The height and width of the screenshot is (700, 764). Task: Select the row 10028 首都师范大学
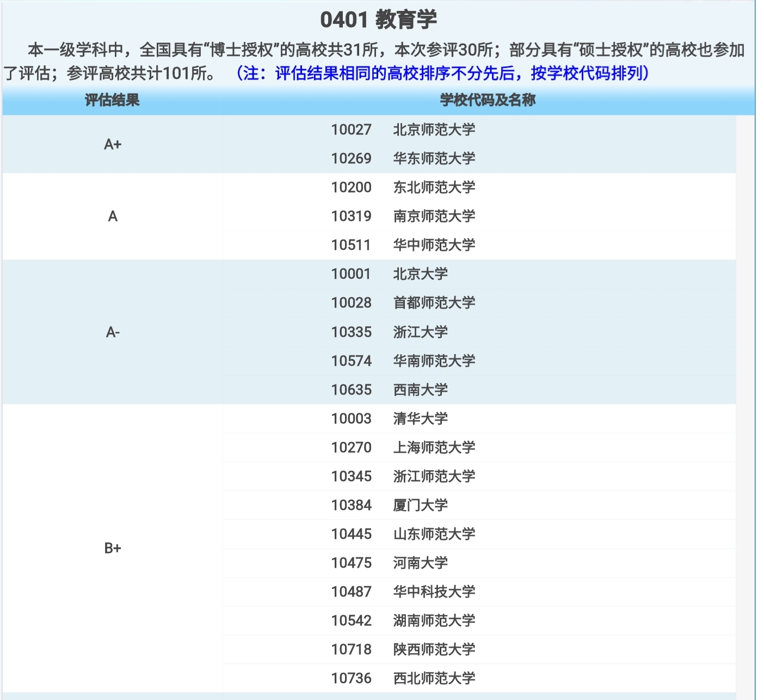click(479, 303)
